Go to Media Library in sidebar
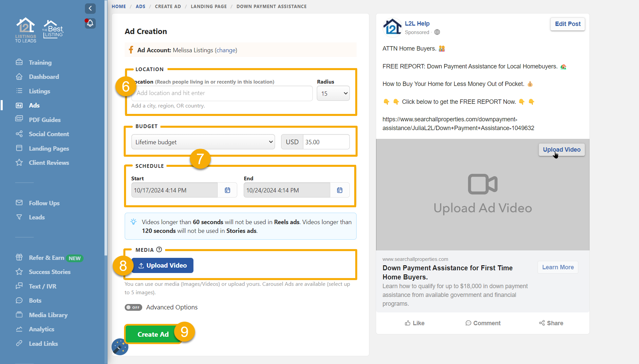Viewport: 639px width, 364px height. [x=48, y=315]
